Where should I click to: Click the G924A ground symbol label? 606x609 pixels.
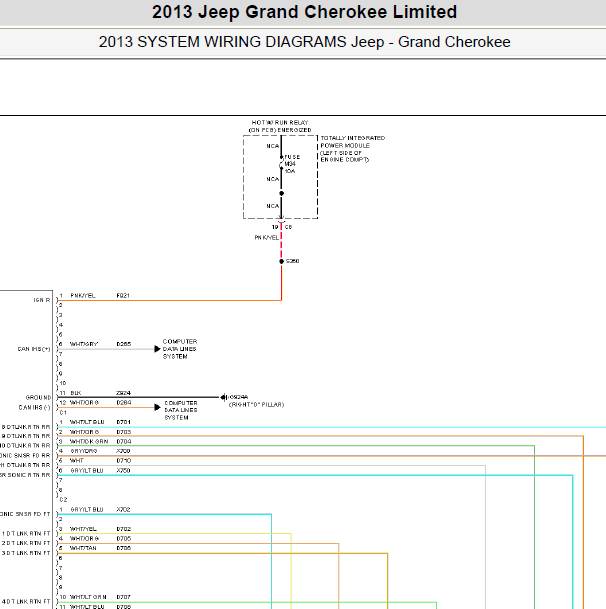coord(239,397)
